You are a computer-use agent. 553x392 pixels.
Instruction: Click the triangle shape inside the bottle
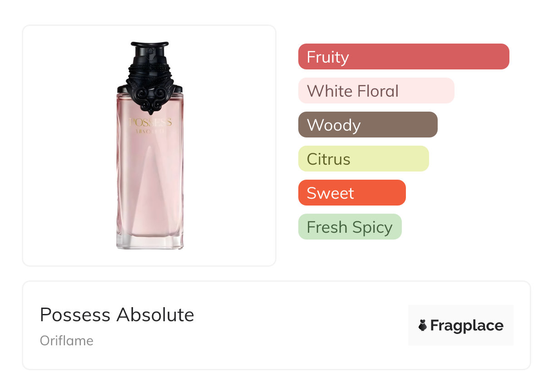coord(150,195)
